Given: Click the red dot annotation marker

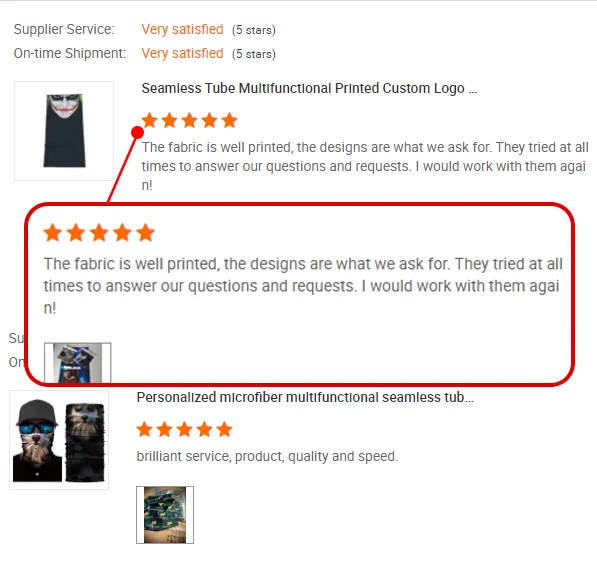Looking at the screenshot, I should pos(137,133).
